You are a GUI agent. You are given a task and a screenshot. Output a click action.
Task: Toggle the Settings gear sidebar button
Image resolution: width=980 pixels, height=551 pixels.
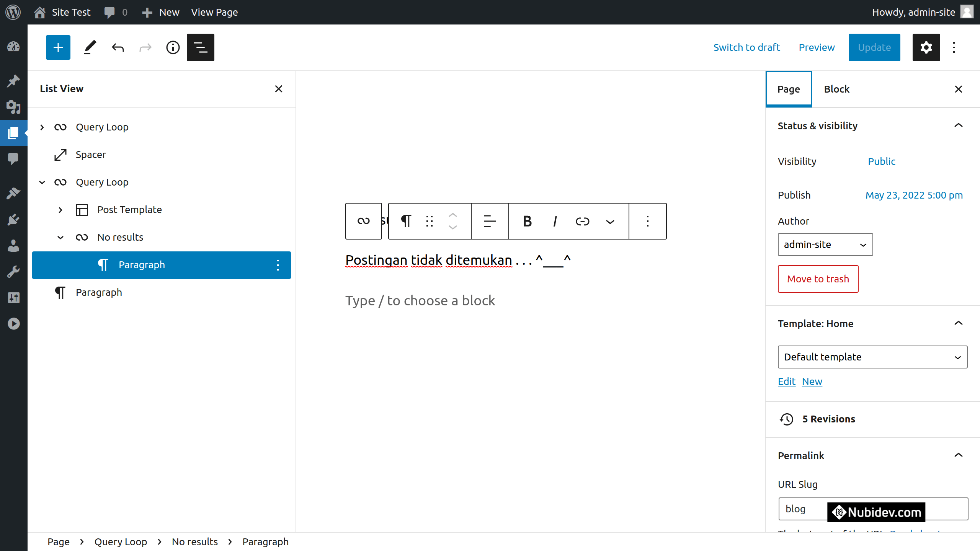point(926,47)
